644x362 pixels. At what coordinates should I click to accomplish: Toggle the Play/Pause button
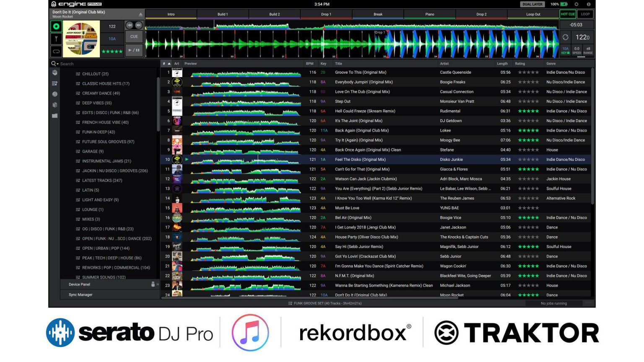click(134, 50)
